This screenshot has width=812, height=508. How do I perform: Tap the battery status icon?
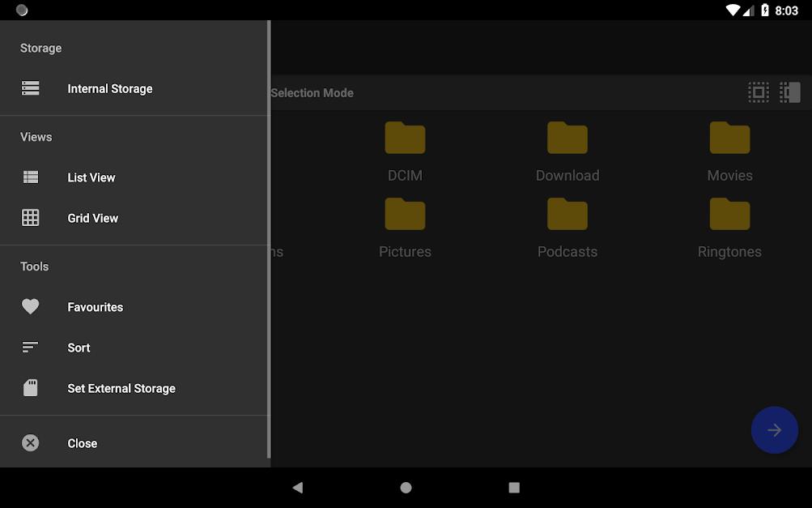point(765,11)
